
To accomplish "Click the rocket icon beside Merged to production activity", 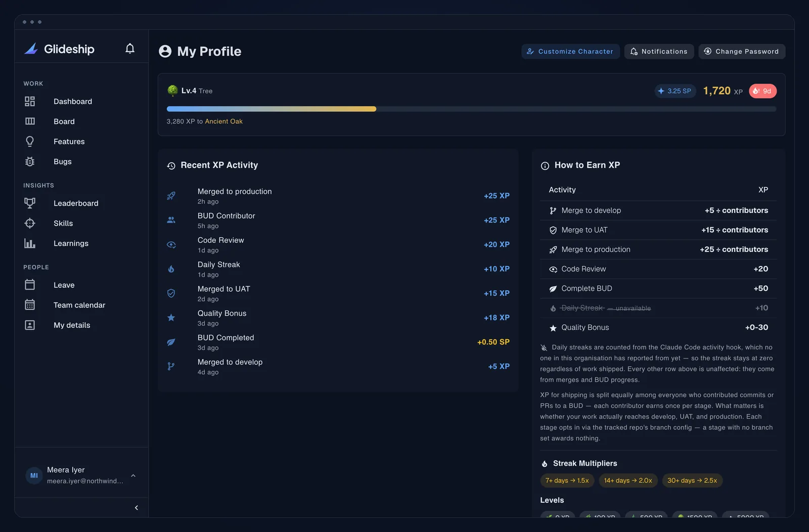I will click(x=171, y=196).
